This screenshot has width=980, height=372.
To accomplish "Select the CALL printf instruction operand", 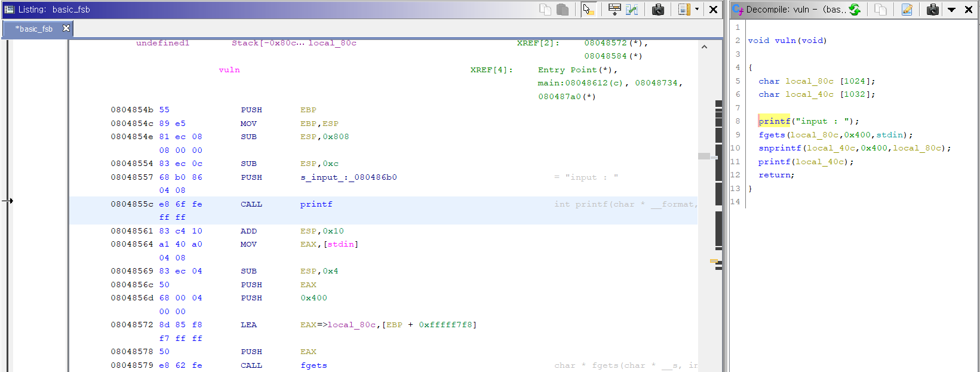I will coord(317,204).
